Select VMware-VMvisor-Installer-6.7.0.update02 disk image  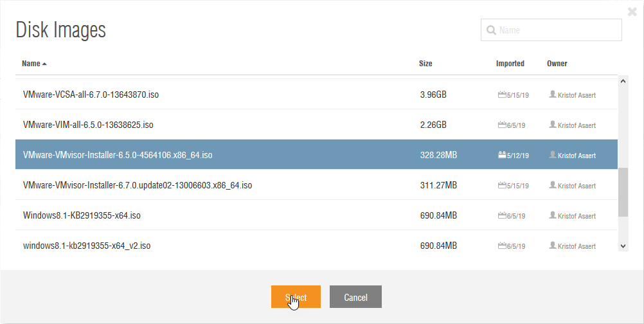(138, 185)
